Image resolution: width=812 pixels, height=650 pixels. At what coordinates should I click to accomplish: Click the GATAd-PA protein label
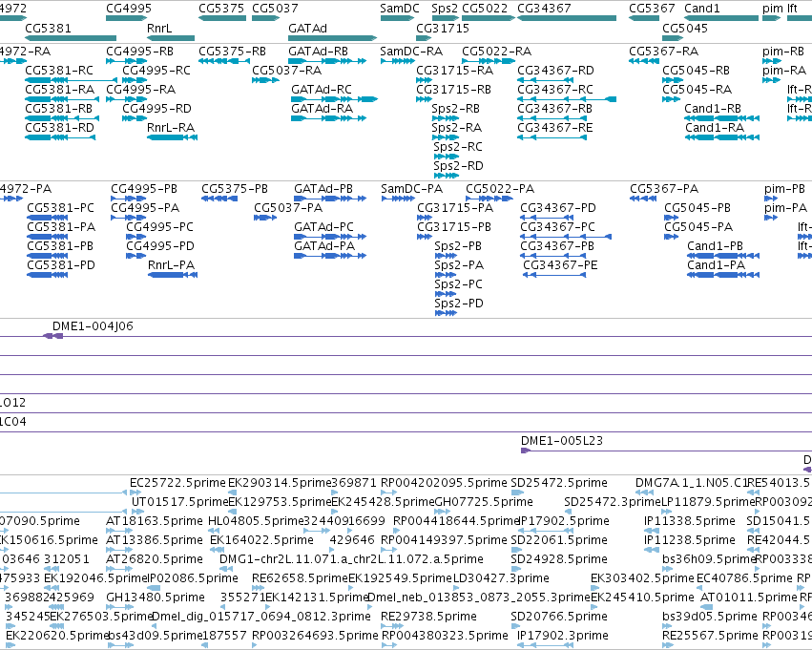pos(324,246)
